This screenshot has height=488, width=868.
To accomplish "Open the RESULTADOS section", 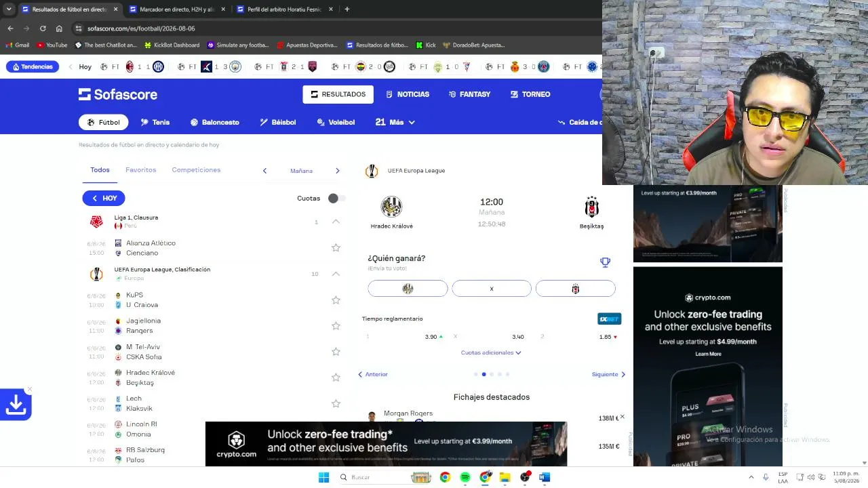I will click(x=338, y=94).
